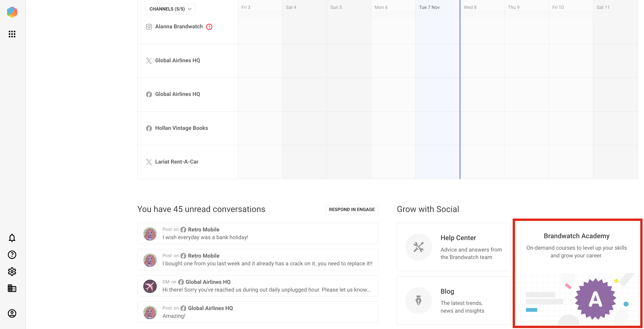This screenshot has width=644, height=329.
Task: Click the Academy purple 'A' badge illustration
Action: tap(595, 299)
